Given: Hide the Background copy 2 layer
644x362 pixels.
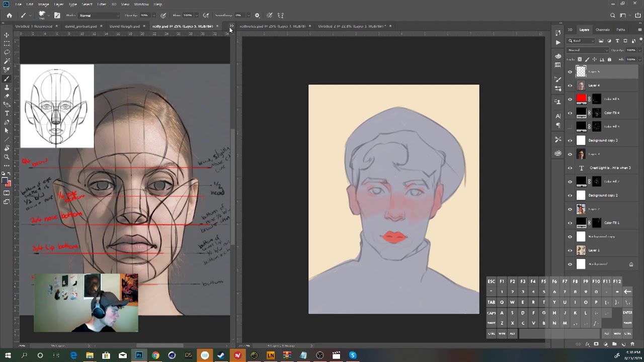Looking at the screenshot, I should tap(570, 195).
